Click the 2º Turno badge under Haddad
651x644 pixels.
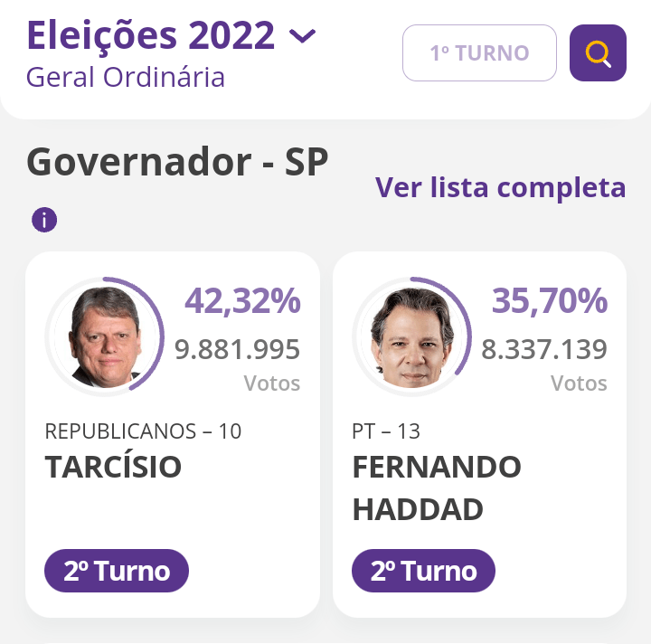coord(424,571)
